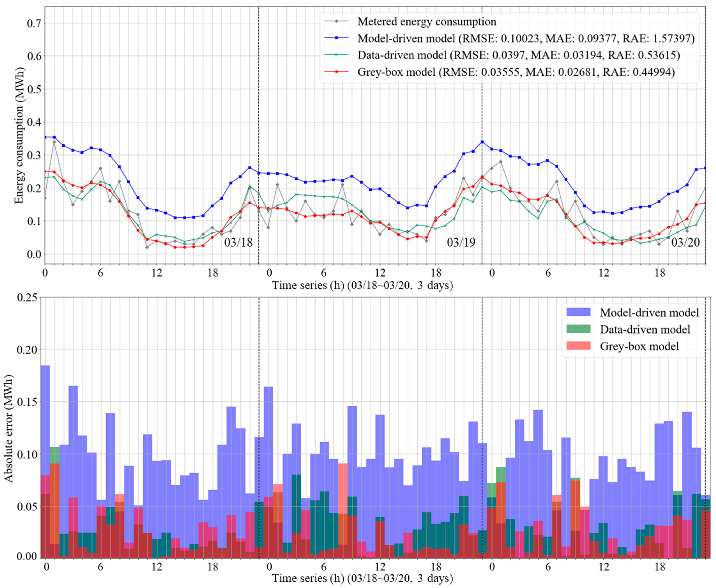Click the red Grey-box swatch in bar legend
716x588 pixels.
pos(578,346)
